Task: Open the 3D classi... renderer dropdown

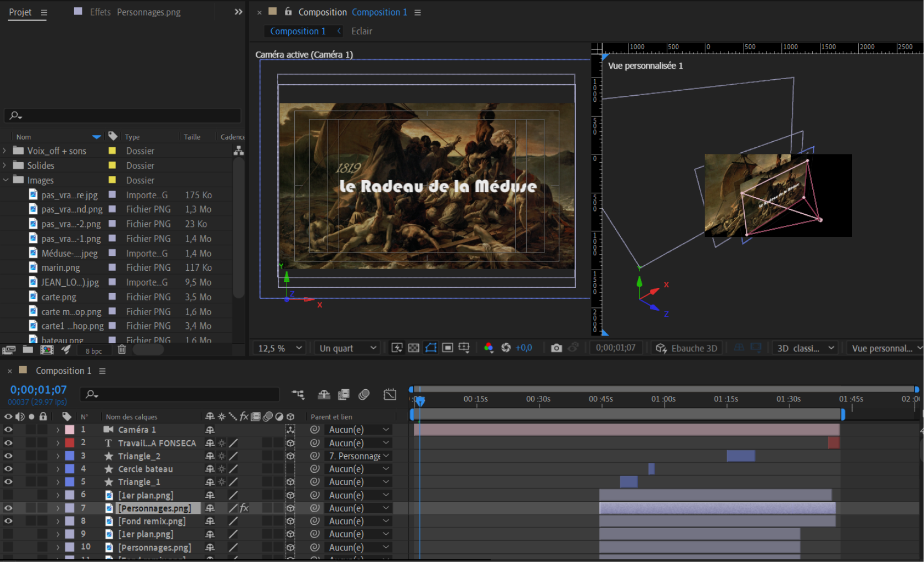Action: tap(805, 348)
